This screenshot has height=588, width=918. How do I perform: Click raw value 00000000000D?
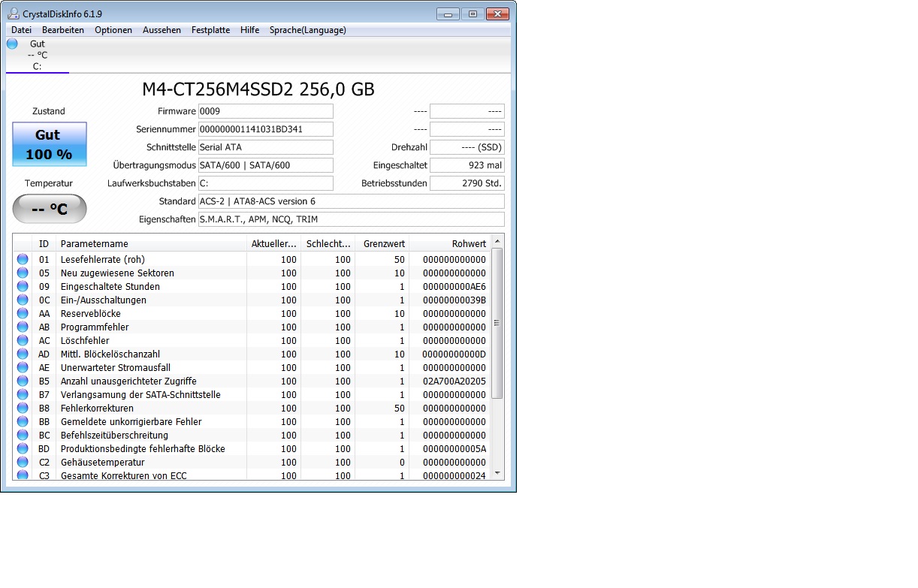coord(454,354)
